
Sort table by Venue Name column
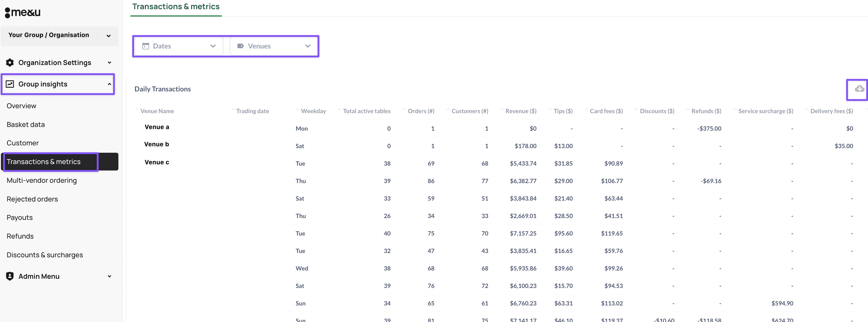pyautogui.click(x=157, y=111)
